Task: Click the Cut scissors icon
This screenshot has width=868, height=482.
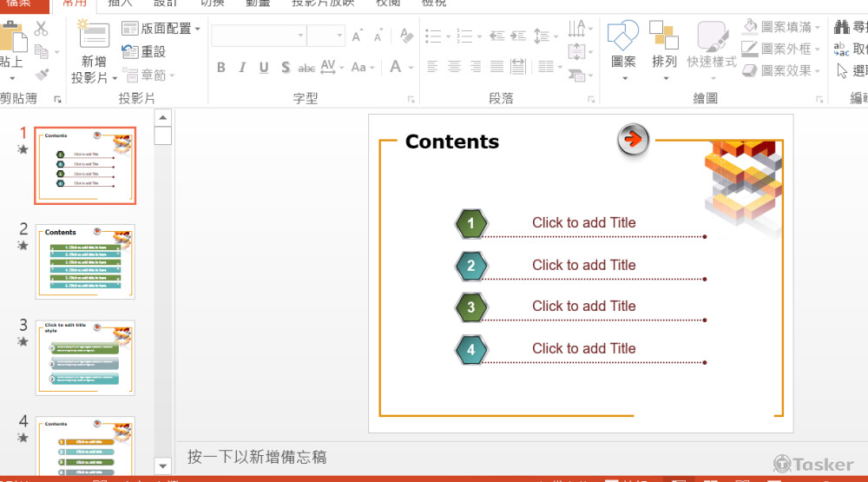Action: (41, 30)
